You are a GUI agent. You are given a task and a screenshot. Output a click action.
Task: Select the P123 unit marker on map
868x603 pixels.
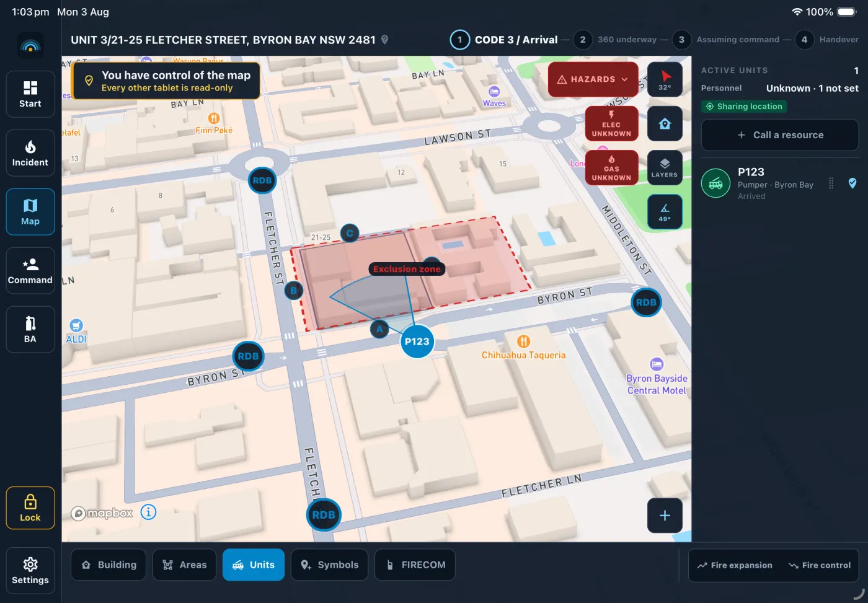[x=417, y=341]
